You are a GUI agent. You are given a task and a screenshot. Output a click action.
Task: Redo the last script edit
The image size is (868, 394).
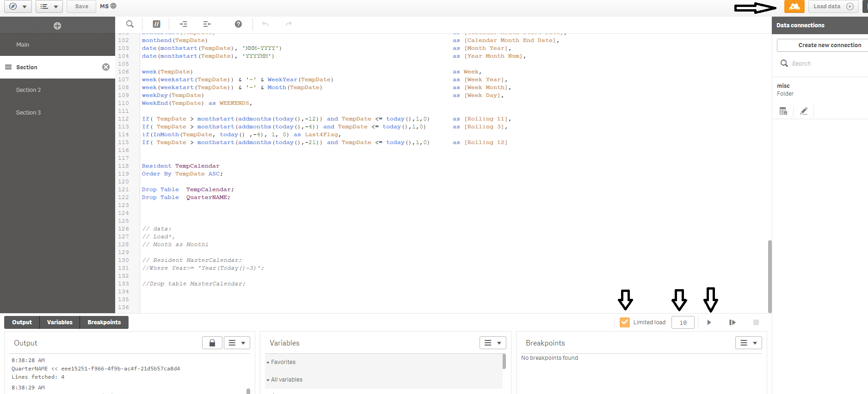pos(289,24)
